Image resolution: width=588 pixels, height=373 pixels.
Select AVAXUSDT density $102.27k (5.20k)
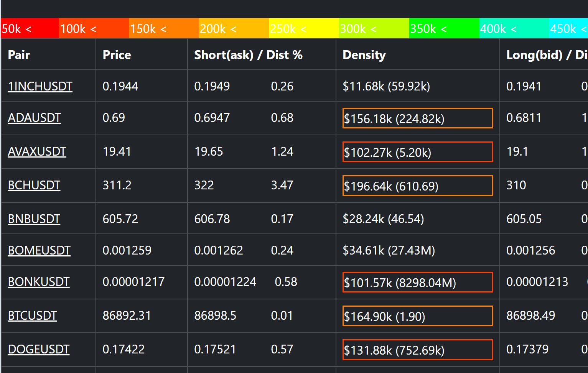coord(418,152)
